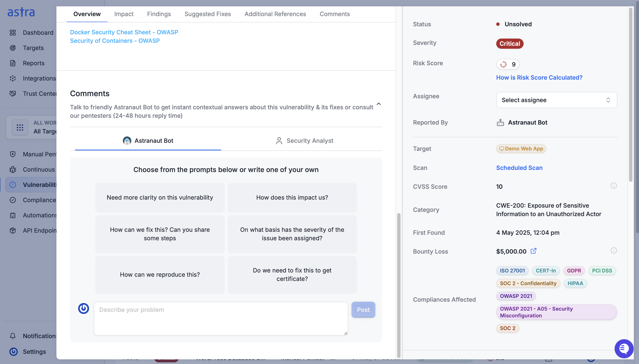This screenshot has width=639, height=364.
Task: Open the Dashboard icon in sidebar
Action: click(x=13, y=32)
